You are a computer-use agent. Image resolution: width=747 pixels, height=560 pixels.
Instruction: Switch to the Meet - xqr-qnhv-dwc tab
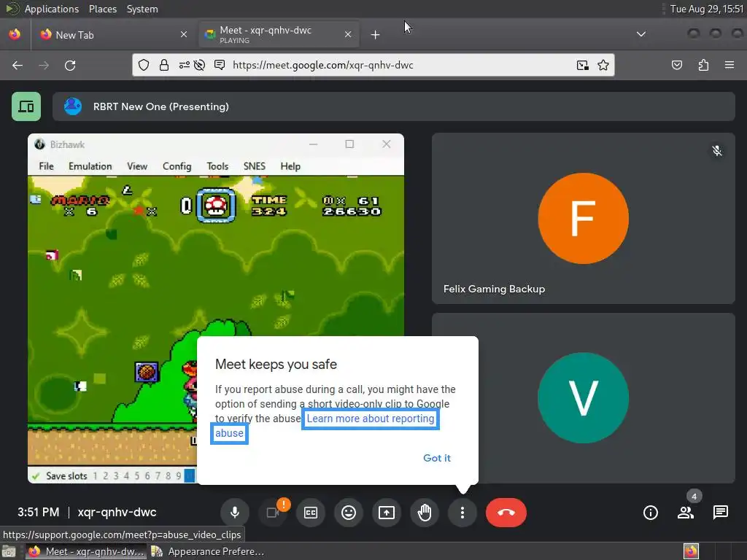pos(279,34)
